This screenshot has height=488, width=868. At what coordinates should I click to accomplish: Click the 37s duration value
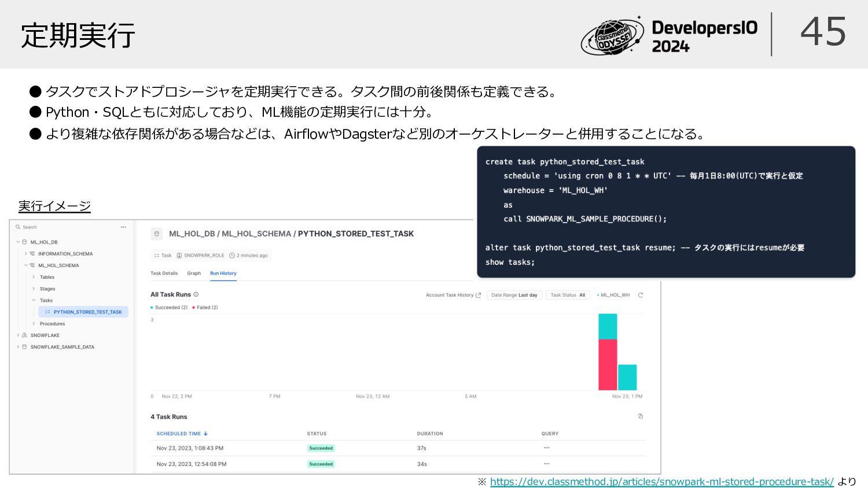coord(421,448)
